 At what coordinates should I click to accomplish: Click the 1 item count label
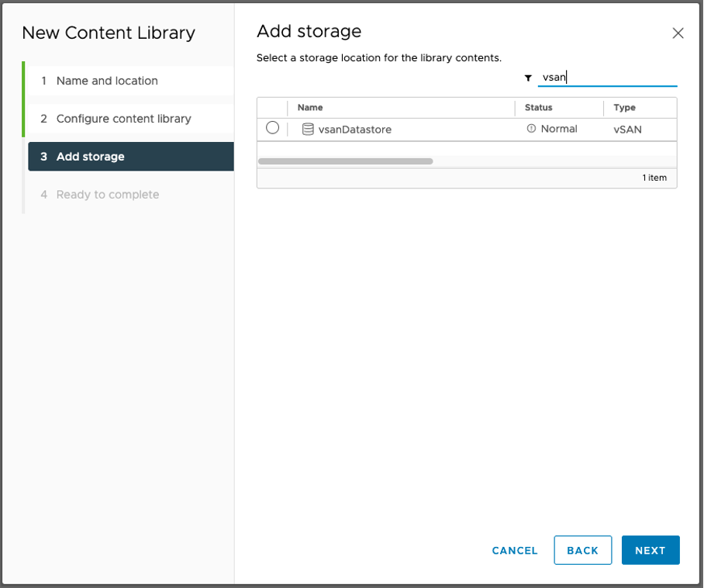click(x=655, y=178)
